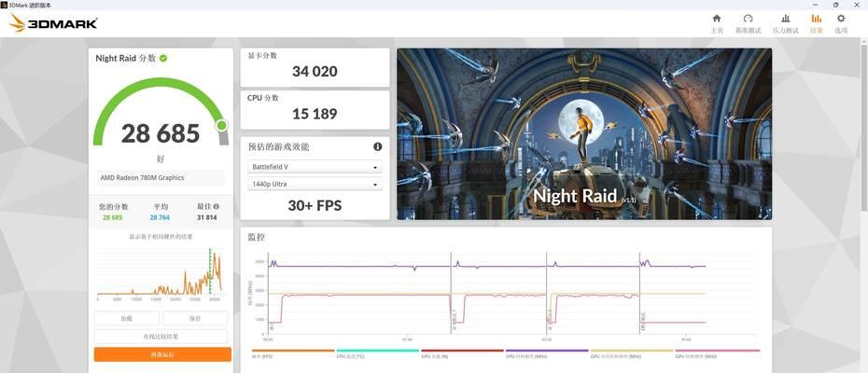Click the CPU score value 15 189
Viewport: 868px width, 373px height.
tap(315, 114)
